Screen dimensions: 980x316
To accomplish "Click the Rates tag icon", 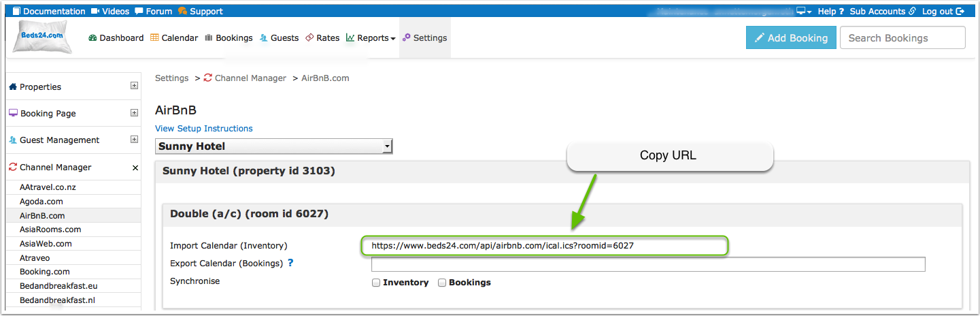I will click(x=309, y=38).
